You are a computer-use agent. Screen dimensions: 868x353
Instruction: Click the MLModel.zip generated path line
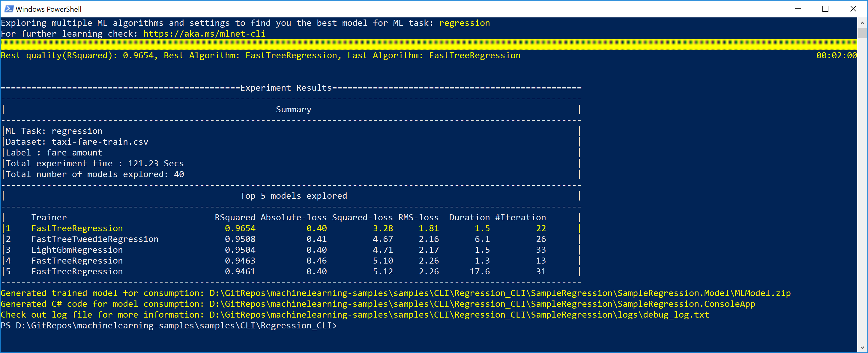[396, 293]
